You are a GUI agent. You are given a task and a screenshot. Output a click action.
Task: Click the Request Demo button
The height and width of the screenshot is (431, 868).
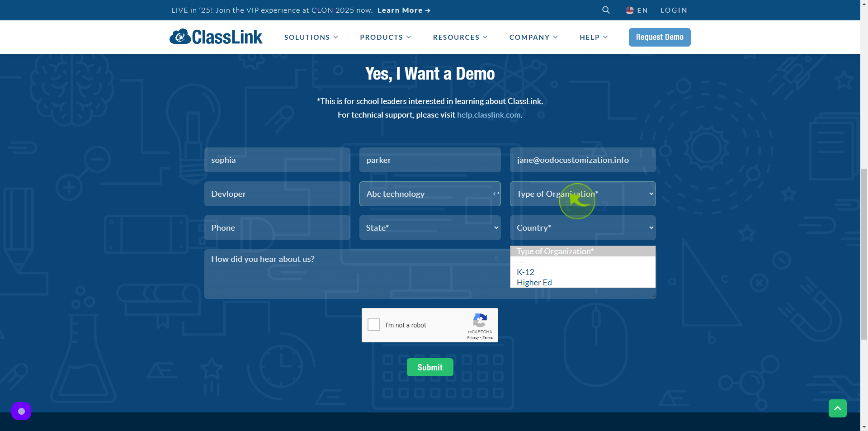pyautogui.click(x=660, y=37)
